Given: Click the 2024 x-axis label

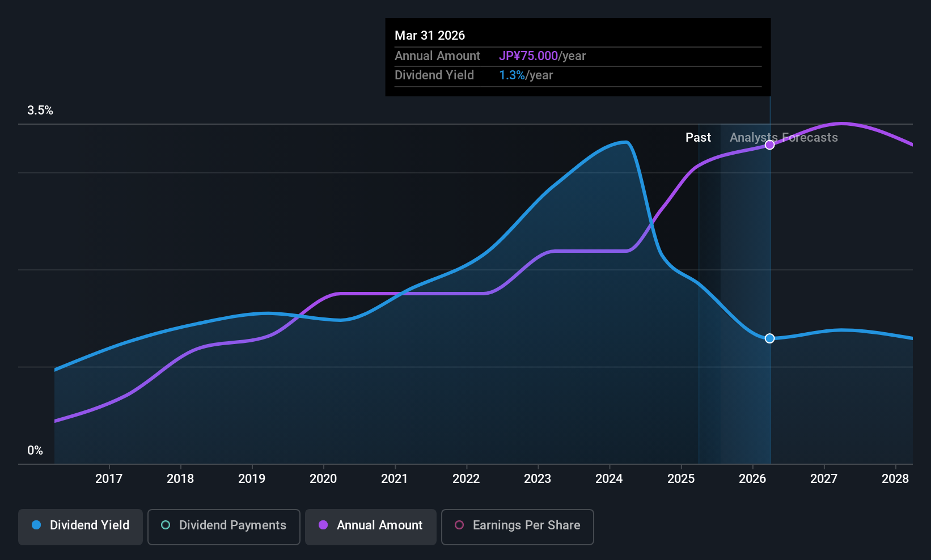Looking at the screenshot, I should point(609,479).
